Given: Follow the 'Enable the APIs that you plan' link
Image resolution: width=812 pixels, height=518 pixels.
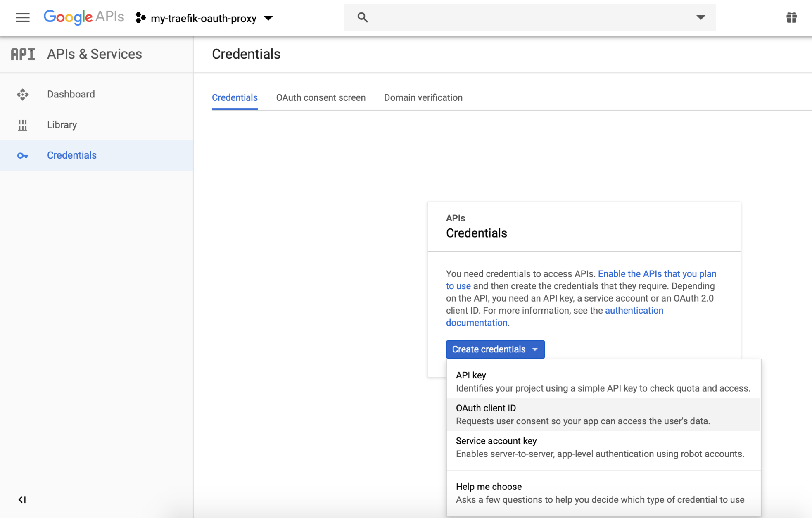Looking at the screenshot, I should pos(657,274).
